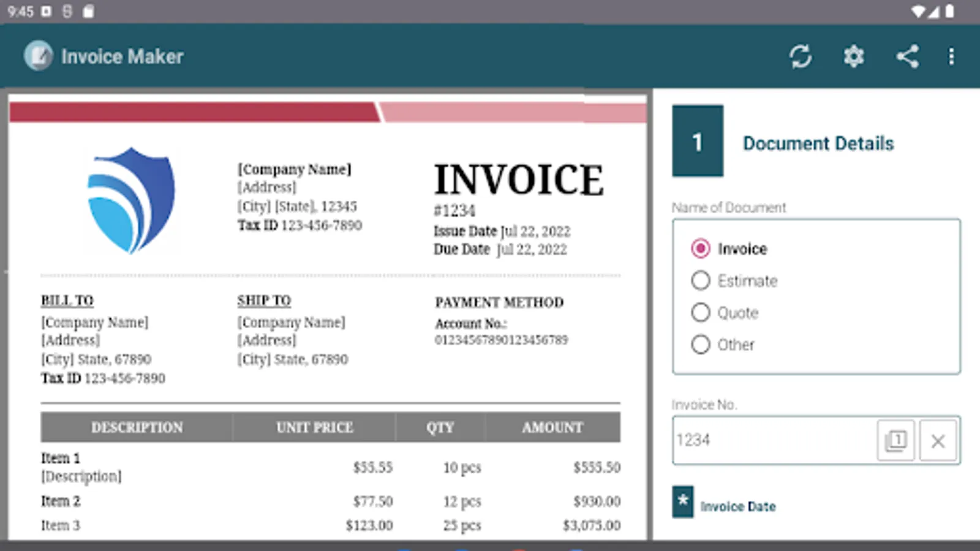Select the Invoice radio button
Image resolution: width=980 pixels, height=551 pixels.
click(701, 249)
